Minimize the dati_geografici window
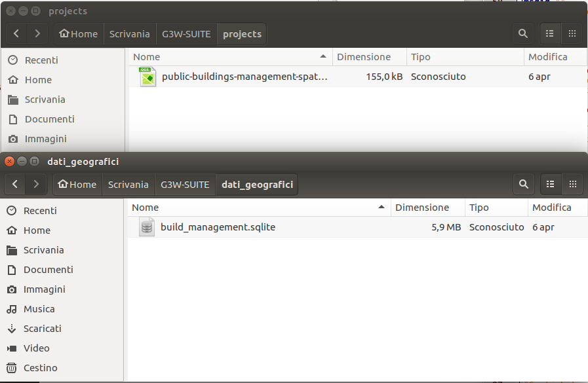This screenshot has width=588, height=383. (22, 161)
